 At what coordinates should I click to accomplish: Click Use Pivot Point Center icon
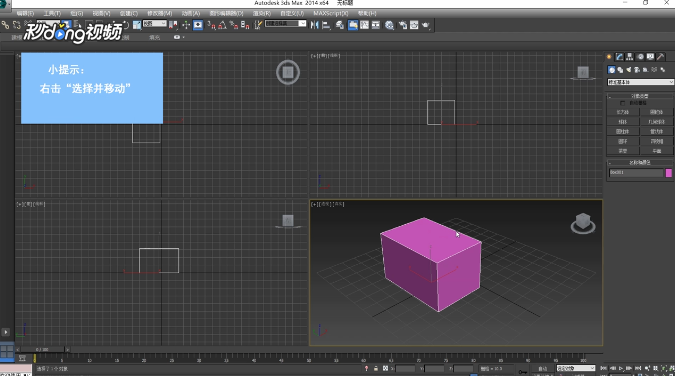[173, 25]
